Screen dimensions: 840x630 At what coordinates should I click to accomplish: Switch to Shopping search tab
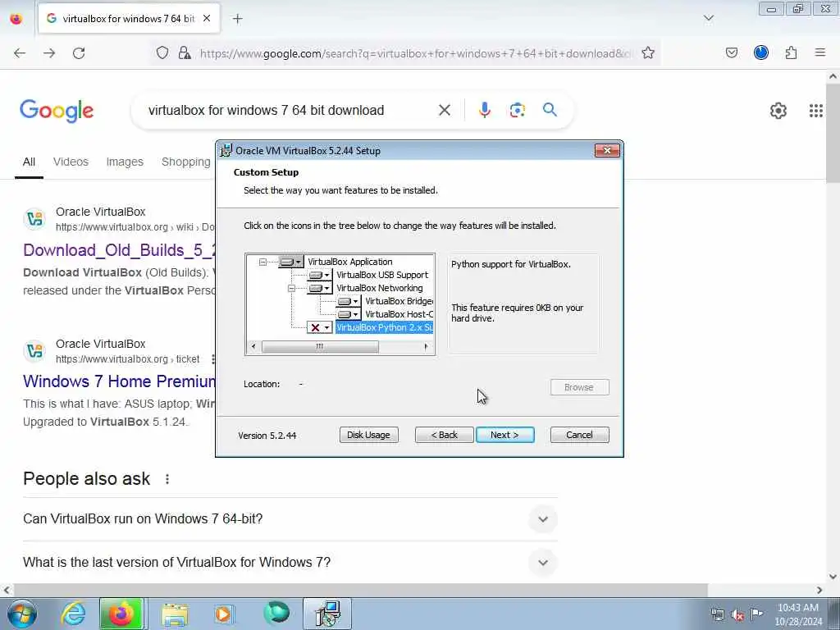coord(186,162)
